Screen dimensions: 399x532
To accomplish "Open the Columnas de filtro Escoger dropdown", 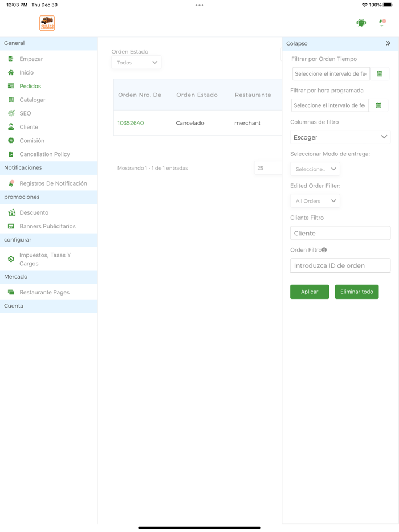I will 340,137.
